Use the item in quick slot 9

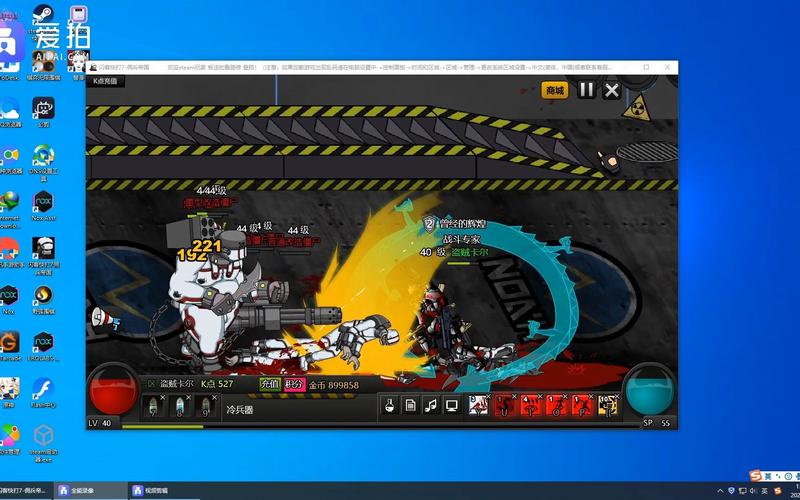coord(206,406)
